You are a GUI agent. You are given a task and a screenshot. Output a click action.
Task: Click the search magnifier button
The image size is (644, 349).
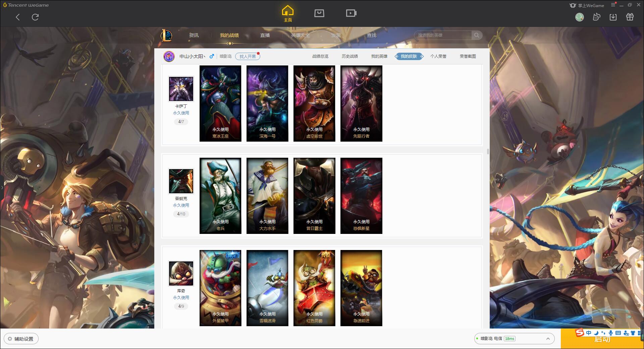[x=477, y=35]
